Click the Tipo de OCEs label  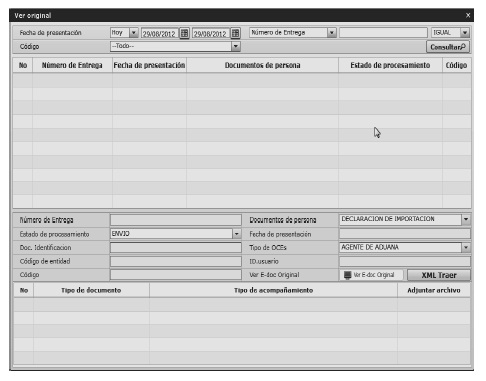coord(268,248)
